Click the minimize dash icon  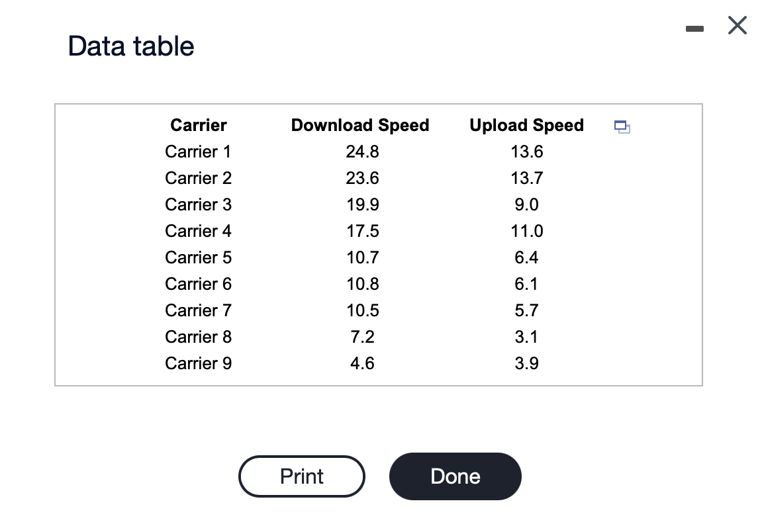click(694, 29)
